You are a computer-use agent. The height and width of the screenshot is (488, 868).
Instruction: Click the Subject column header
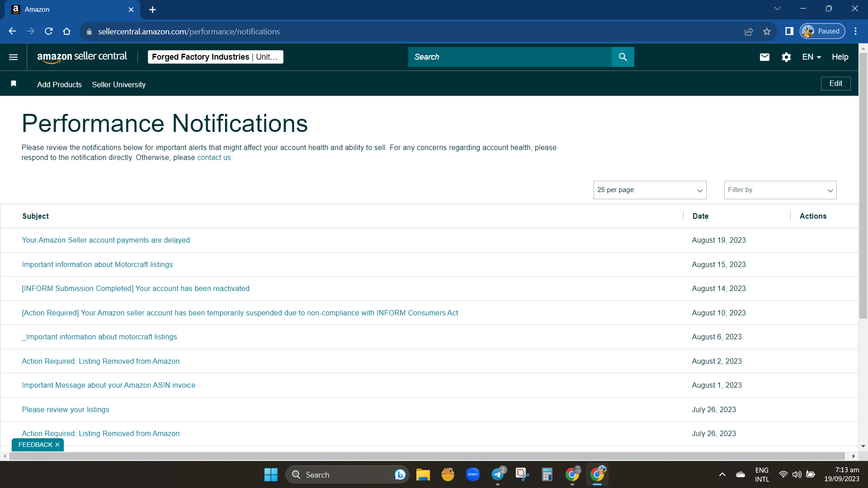[x=35, y=216]
